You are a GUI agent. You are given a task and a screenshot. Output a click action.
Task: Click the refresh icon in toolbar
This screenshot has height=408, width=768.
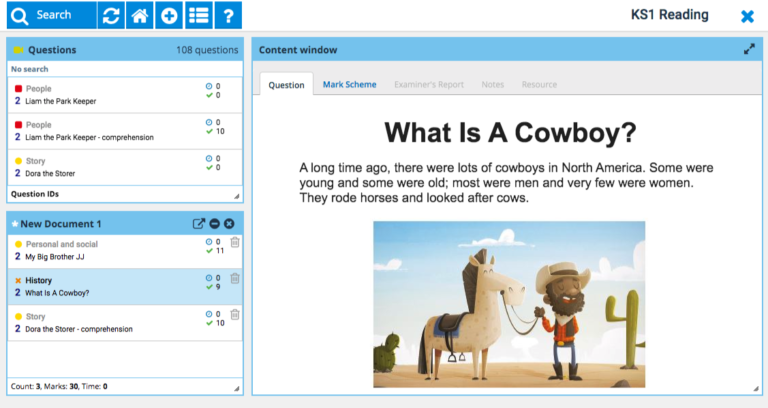(112, 15)
